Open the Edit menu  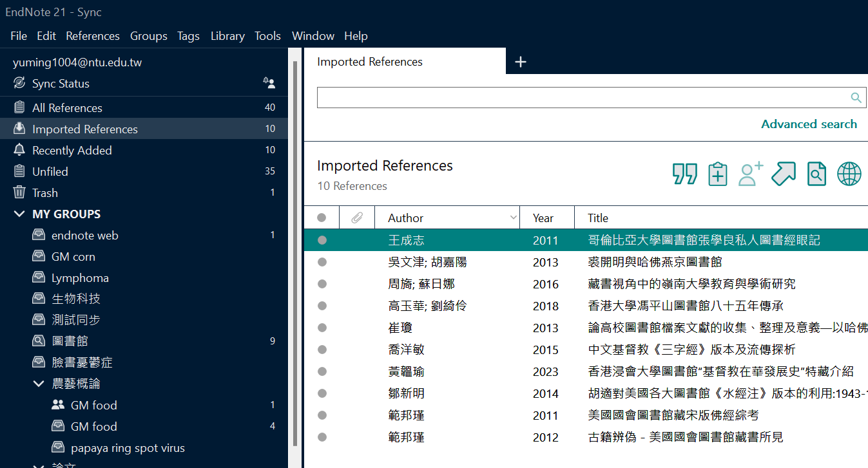(x=46, y=36)
